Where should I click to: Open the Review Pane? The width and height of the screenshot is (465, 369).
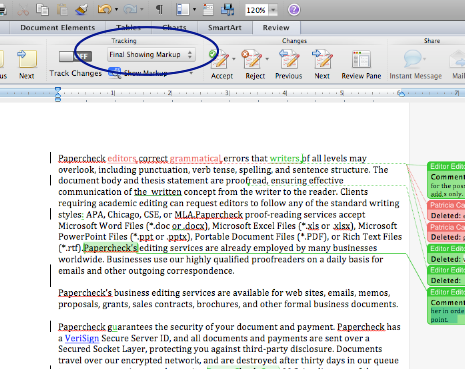(x=361, y=59)
